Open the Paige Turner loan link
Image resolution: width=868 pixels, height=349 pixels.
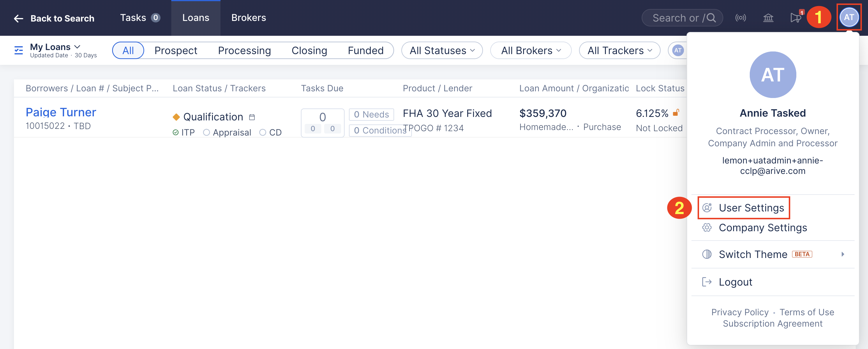[x=61, y=112]
